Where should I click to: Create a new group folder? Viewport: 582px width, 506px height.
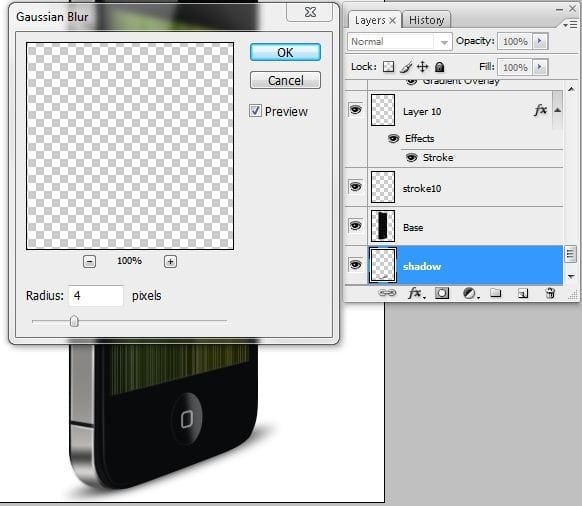495,293
